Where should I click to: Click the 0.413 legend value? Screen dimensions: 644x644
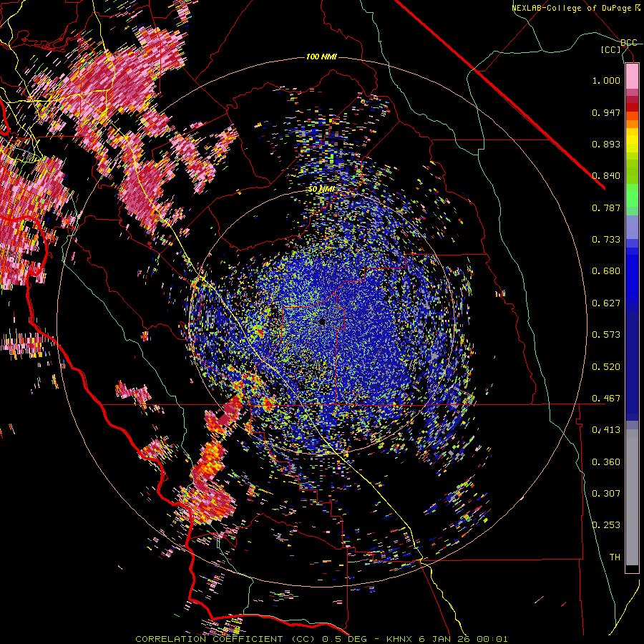point(606,430)
